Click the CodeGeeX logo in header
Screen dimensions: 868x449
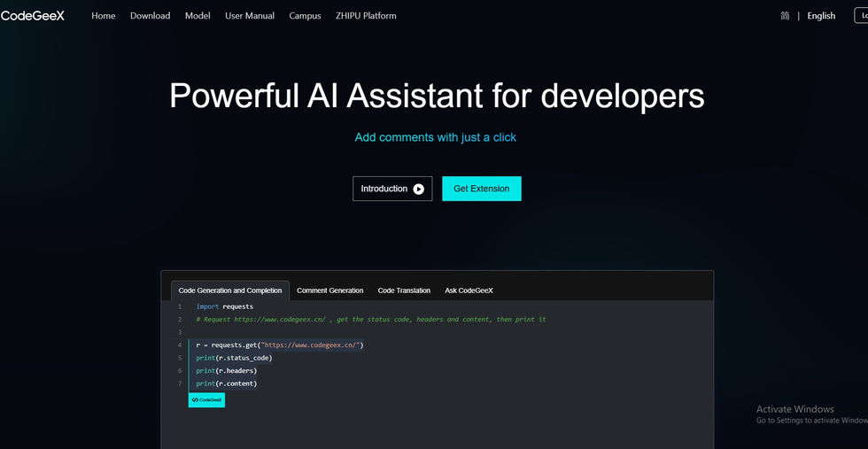click(32, 16)
